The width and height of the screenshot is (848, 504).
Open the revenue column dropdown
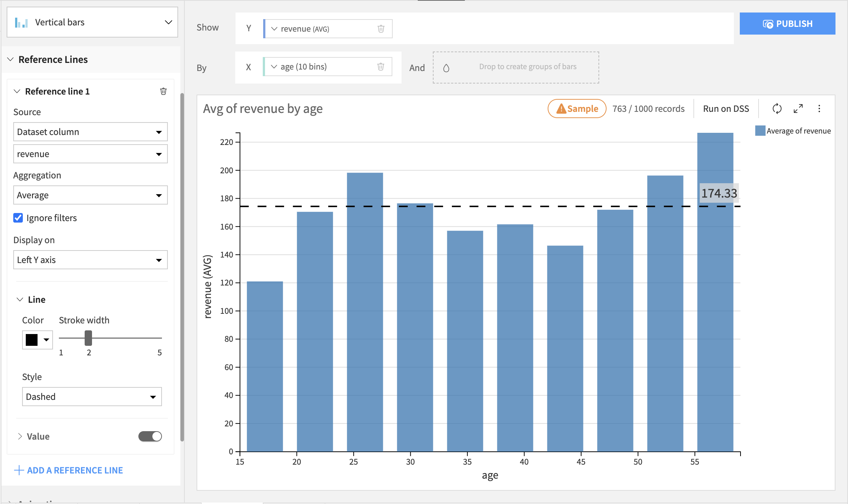91,154
